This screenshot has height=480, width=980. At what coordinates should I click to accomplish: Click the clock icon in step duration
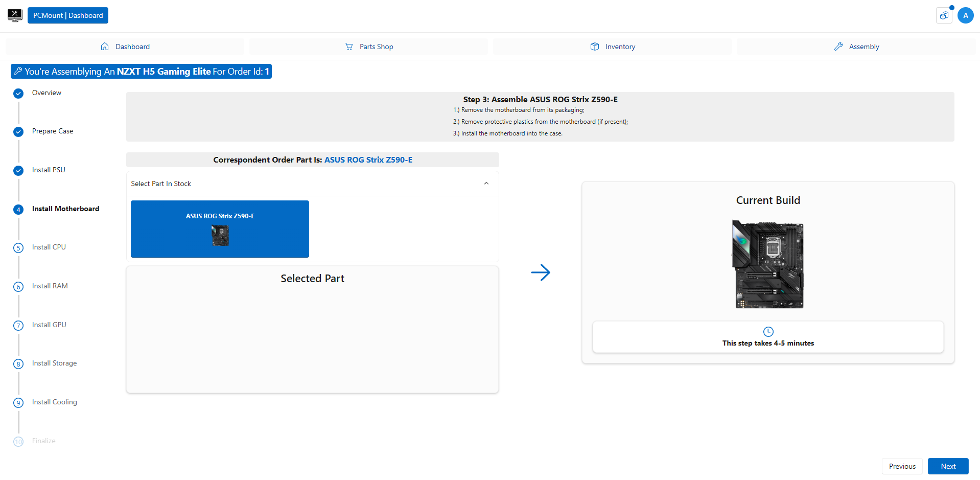768,332
